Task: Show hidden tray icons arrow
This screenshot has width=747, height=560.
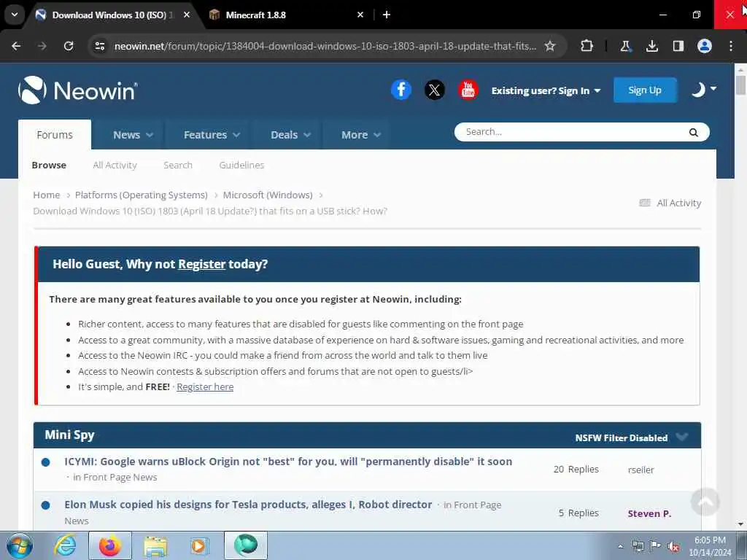Action: pos(620,547)
